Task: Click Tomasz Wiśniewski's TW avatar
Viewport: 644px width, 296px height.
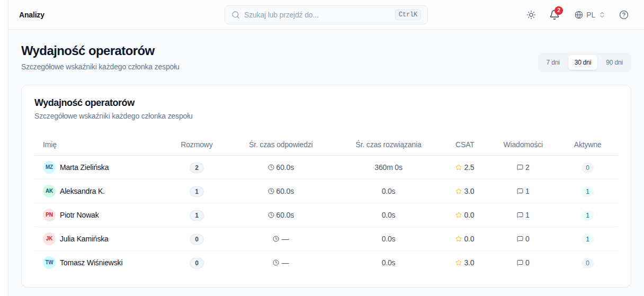Action: (x=49, y=263)
